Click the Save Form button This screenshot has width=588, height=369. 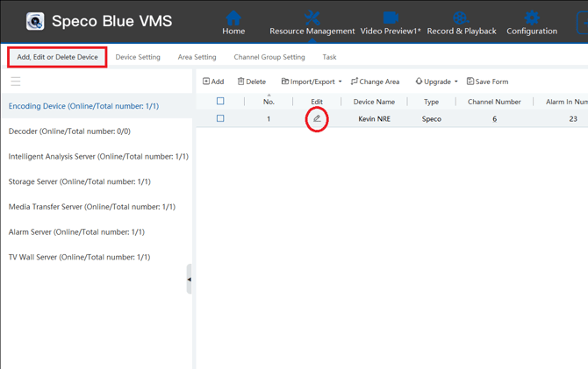487,82
